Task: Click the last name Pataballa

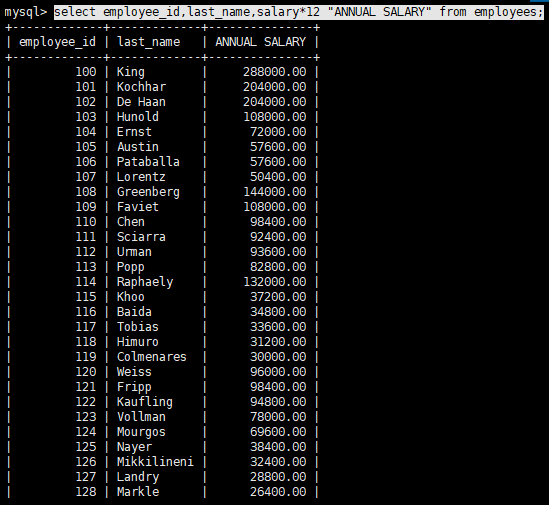Action: pos(148,162)
